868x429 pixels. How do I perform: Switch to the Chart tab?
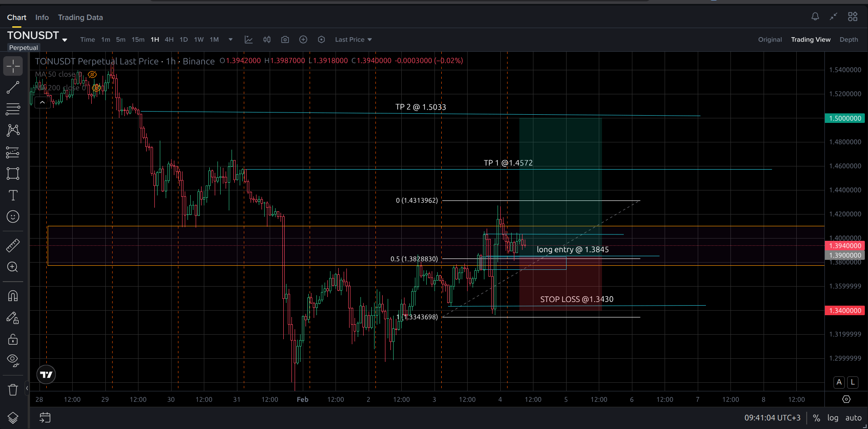pyautogui.click(x=17, y=17)
